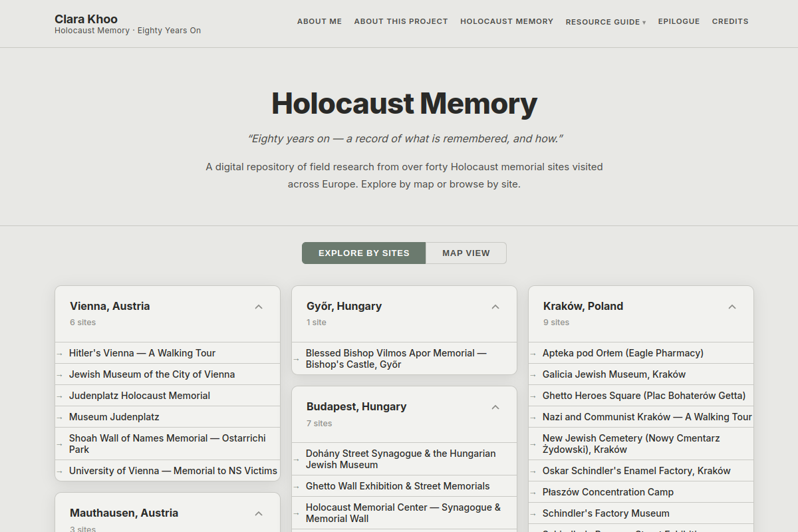Open Nazi and Communist Kraków walking tour
The height and width of the screenshot is (532, 798).
pos(641,417)
